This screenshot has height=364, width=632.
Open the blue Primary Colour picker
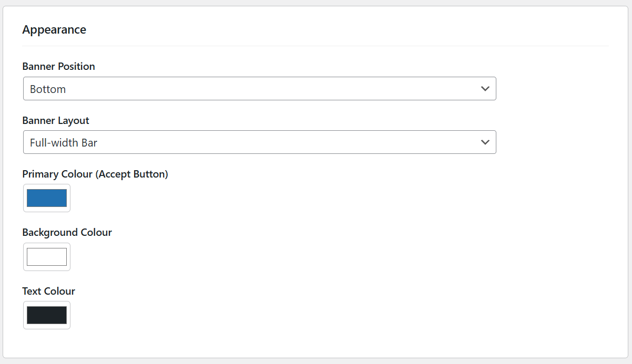(x=47, y=198)
